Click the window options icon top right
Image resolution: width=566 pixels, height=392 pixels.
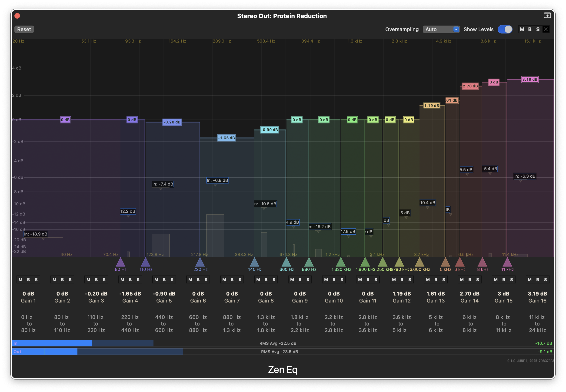547,16
